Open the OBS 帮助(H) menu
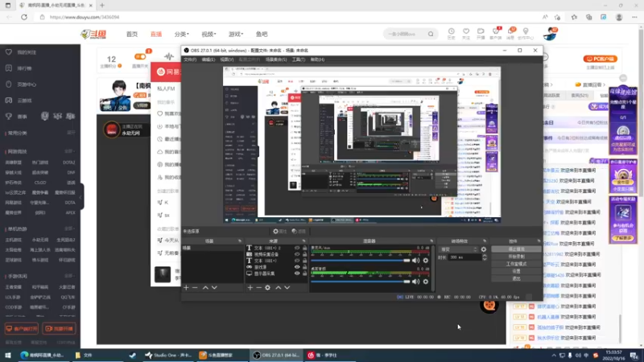 click(x=317, y=60)
